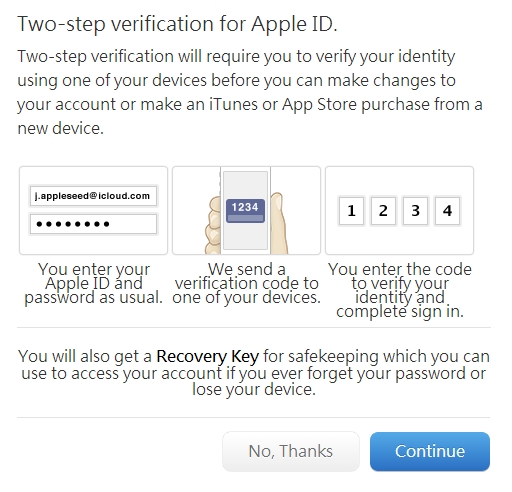Click the intro paragraph about verifying identity

tap(250, 92)
